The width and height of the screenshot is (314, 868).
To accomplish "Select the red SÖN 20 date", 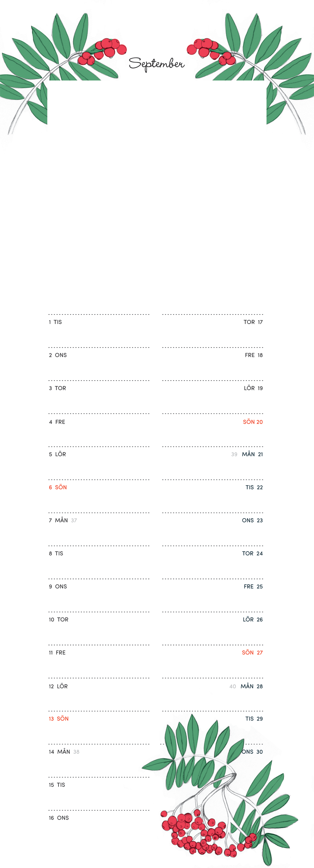I will 253,422.
